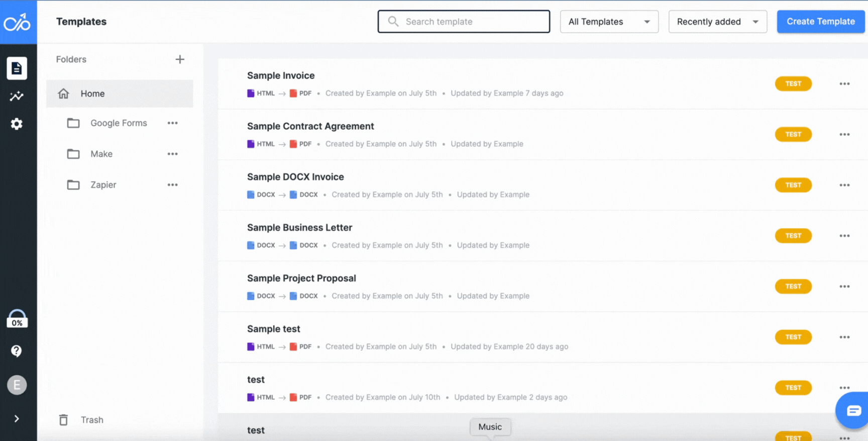This screenshot has height=441, width=868.
Task: Click the Create Template button
Action: click(x=820, y=22)
